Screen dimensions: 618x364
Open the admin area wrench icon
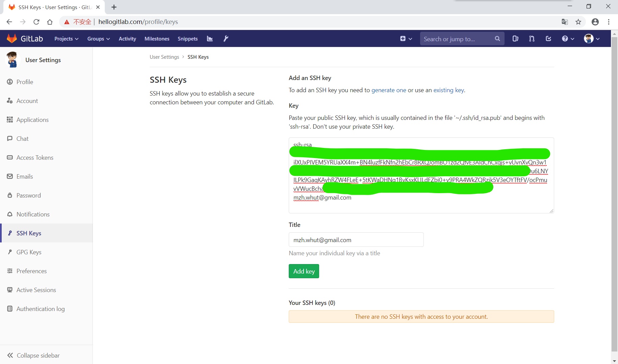[x=226, y=39]
